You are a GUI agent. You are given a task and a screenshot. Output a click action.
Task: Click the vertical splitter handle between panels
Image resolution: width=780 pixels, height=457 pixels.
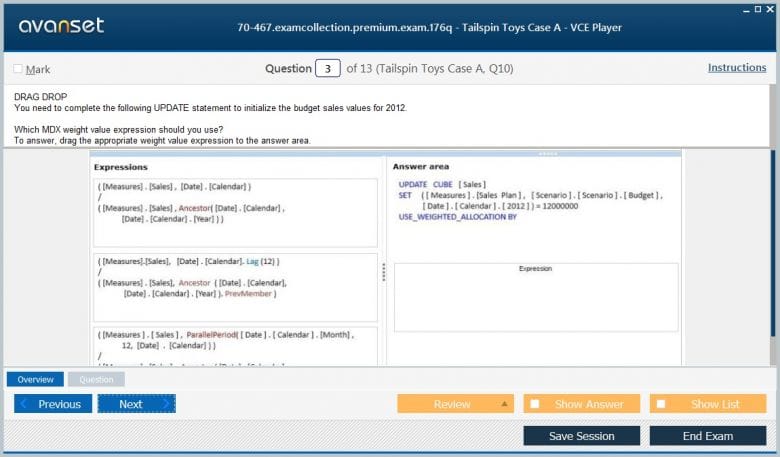[384, 273]
